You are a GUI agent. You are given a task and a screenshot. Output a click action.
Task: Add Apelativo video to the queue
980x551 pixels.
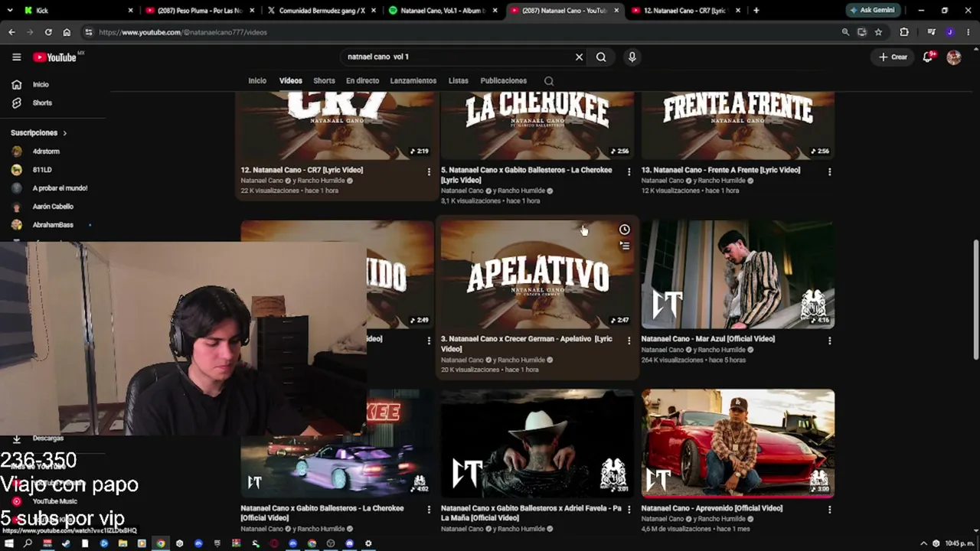[625, 246]
